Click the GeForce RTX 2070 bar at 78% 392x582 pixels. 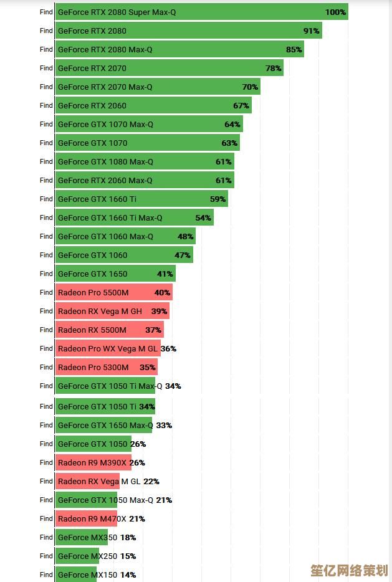[x=170, y=68]
